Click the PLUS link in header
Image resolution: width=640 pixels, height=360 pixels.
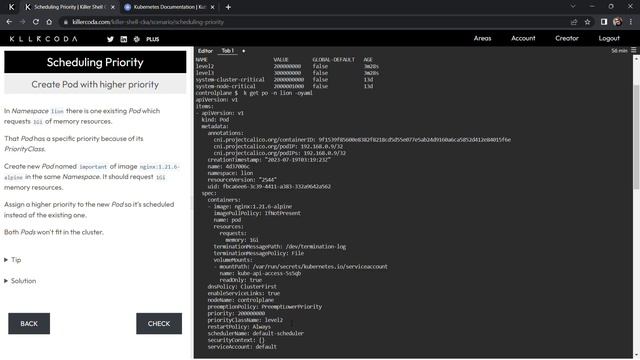click(153, 39)
